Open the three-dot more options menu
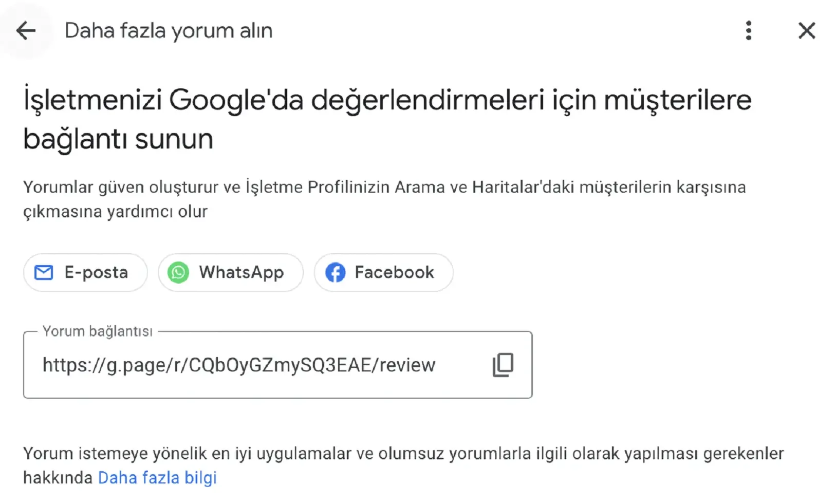Image resolution: width=836 pixels, height=504 pixels. pos(749,31)
